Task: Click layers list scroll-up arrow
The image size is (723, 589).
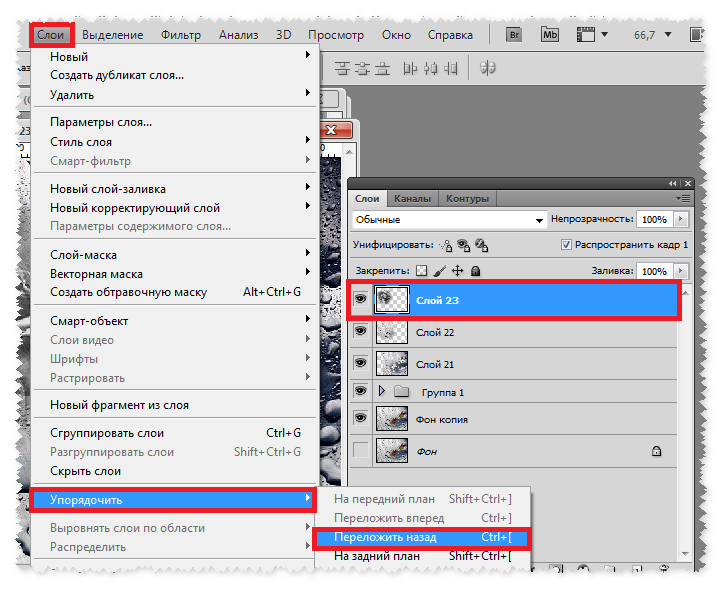Action: tap(685, 293)
